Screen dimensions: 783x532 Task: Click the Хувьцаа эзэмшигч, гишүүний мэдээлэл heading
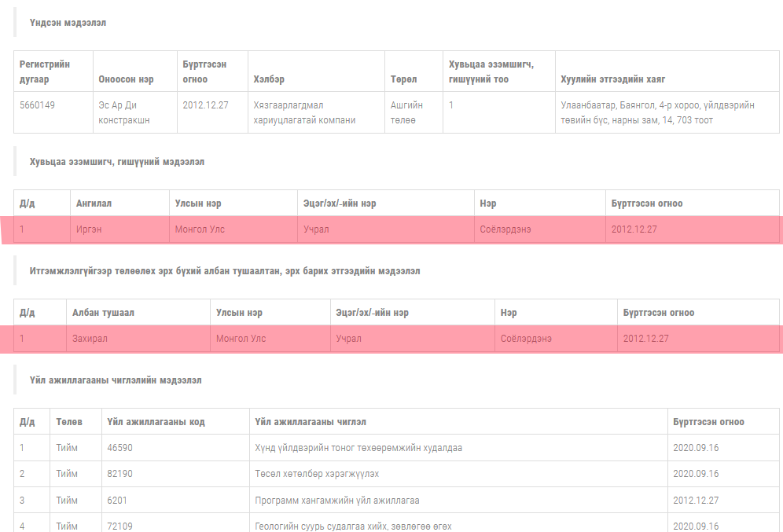[117, 162]
